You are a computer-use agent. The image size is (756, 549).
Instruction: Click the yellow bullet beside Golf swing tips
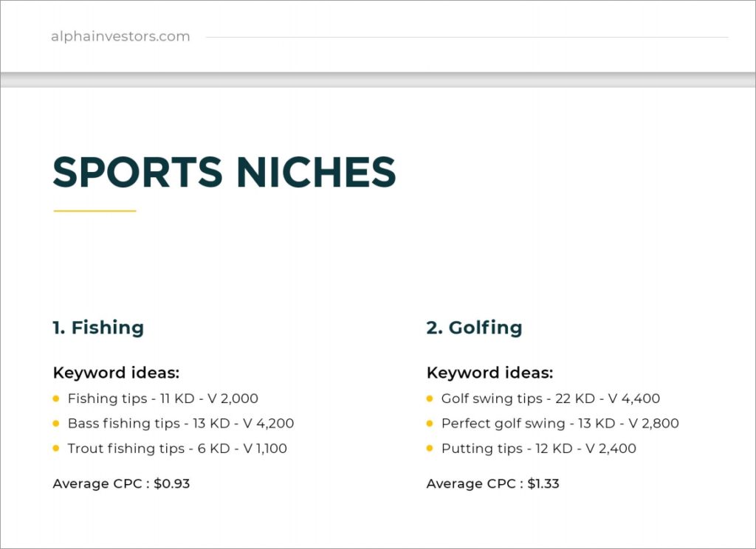click(430, 398)
